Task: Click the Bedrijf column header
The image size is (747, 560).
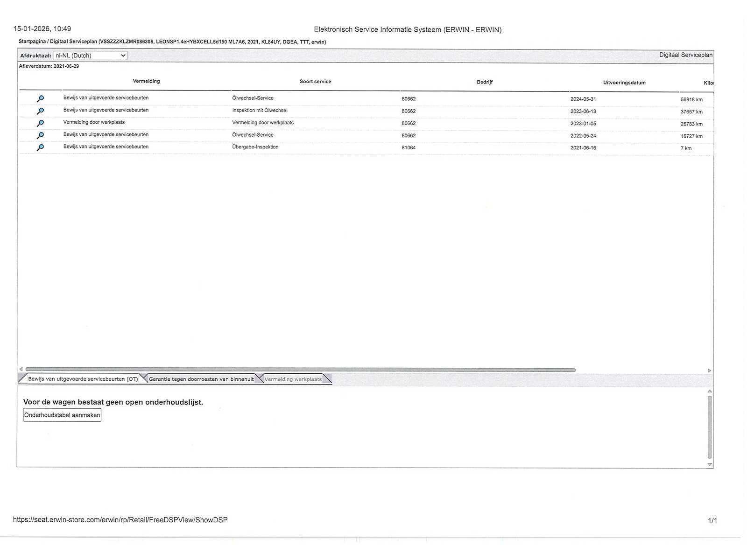Action: coord(485,82)
